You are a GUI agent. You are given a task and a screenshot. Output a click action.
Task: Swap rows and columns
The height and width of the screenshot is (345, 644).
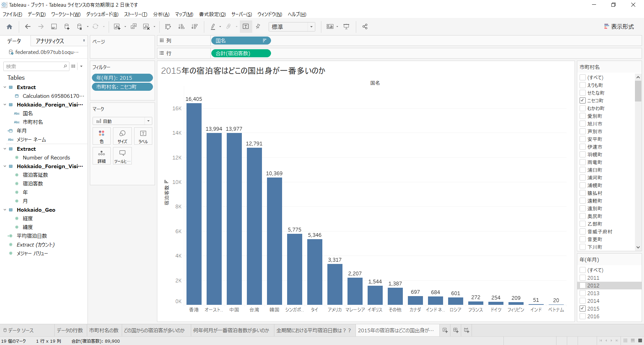click(168, 27)
